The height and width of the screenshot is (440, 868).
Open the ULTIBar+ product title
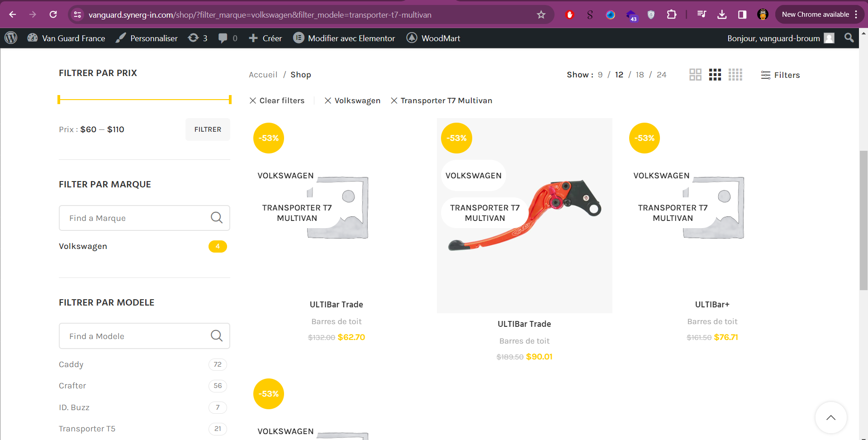click(x=712, y=305)
